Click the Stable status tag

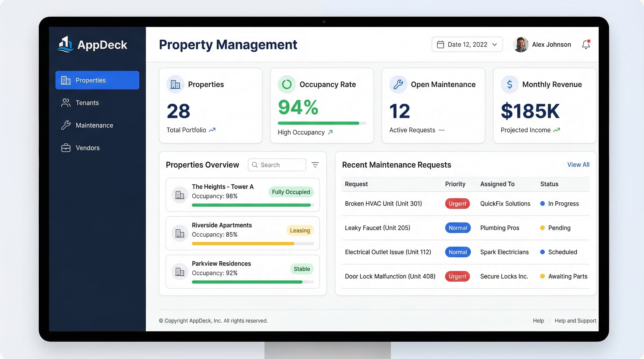pos(302,269)
